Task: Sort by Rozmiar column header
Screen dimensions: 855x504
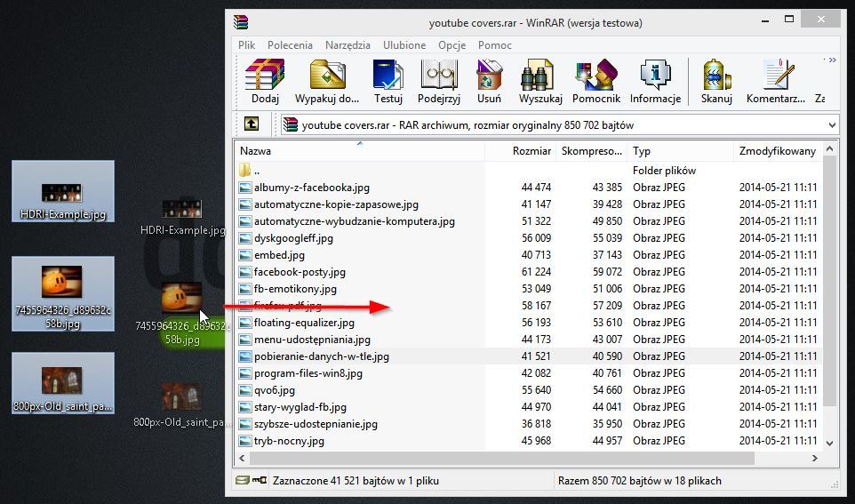Action: tap(520, 151)
